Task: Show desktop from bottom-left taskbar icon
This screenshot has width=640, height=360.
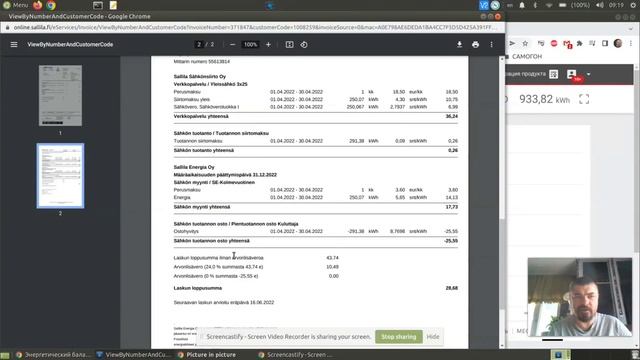Action: [4, 355]
